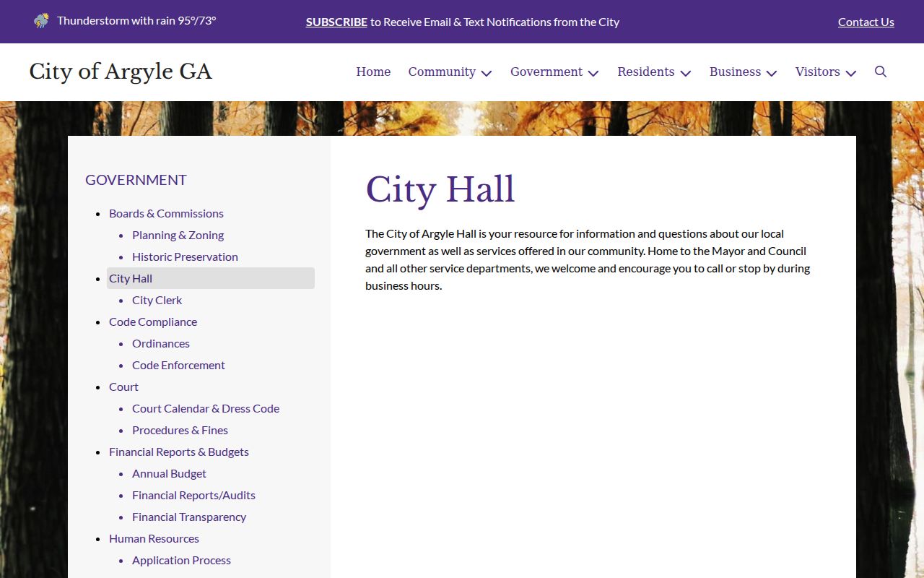Open Financial Transparency link
924x578 pixels.
point(189,517)
